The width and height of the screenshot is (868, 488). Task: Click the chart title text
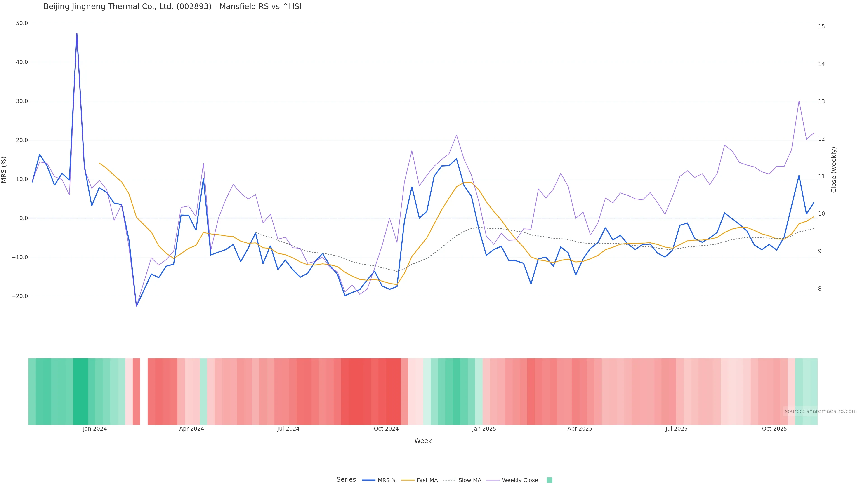172,6
